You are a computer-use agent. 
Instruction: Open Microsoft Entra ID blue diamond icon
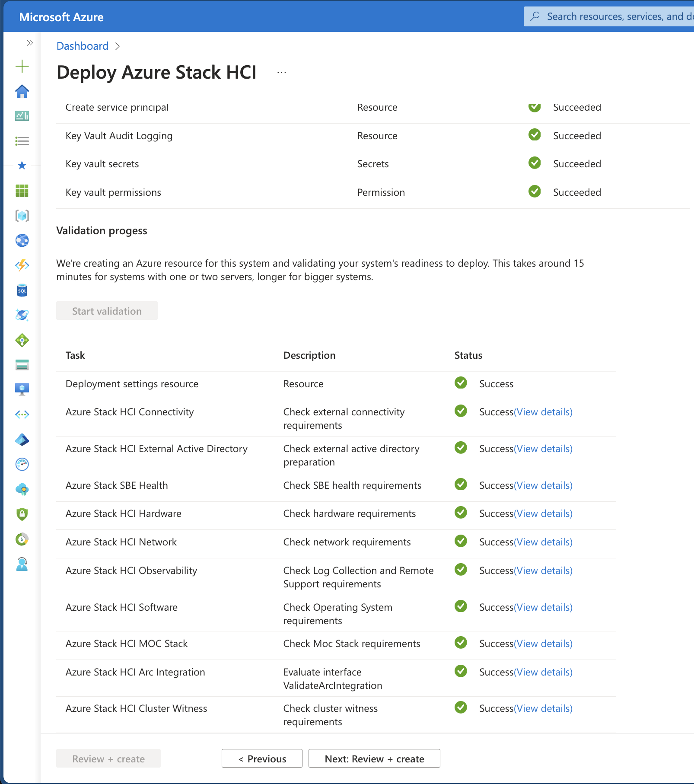coord(22,440)
